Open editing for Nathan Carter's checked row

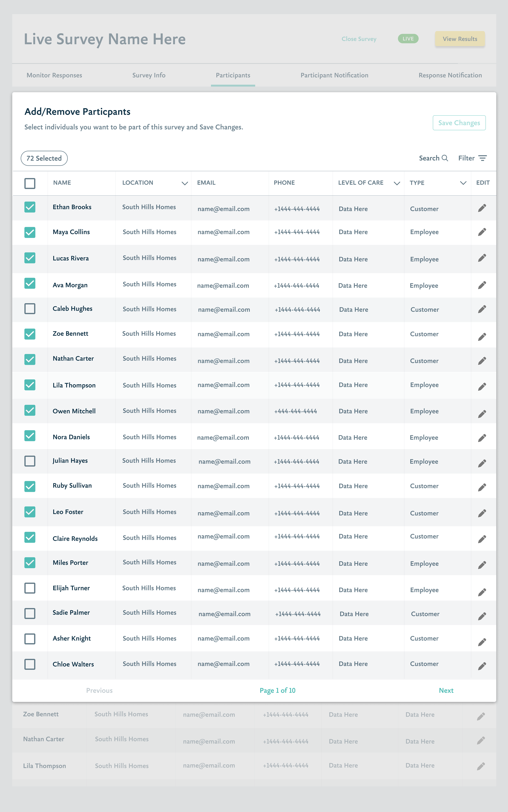pyautogui.click(x=482, y=361)
